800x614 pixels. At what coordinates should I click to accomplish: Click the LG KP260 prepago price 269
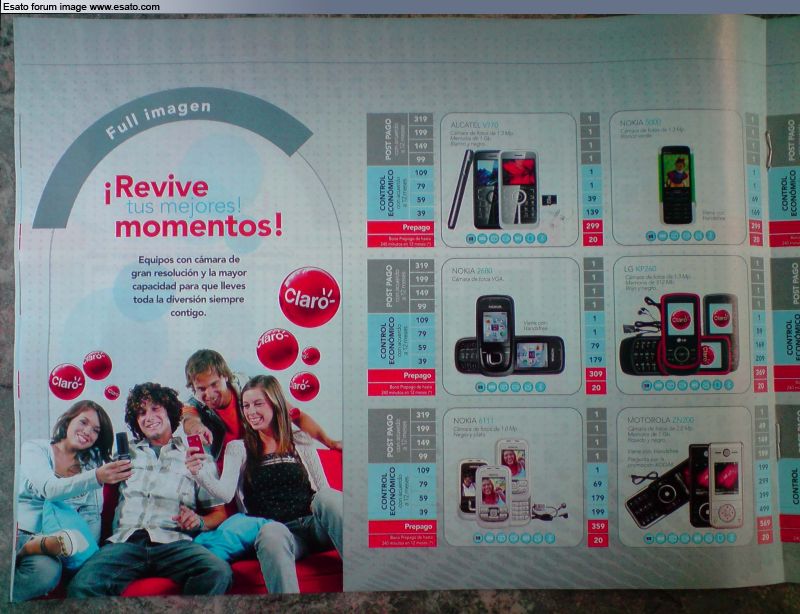tap(760, 373)
